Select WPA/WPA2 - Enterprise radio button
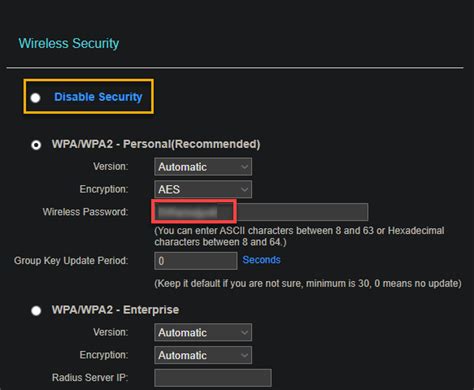474x390 pixels. pos(36,311)
